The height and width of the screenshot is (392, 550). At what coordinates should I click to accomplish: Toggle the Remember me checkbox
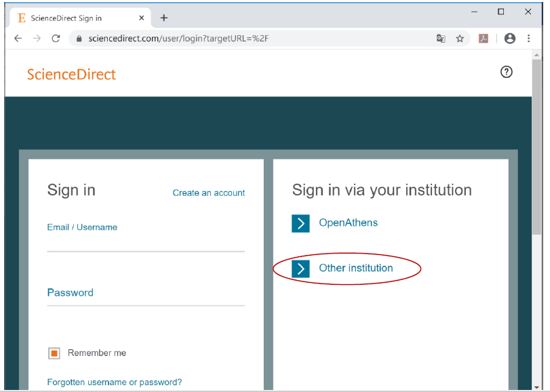coord(54,353)
